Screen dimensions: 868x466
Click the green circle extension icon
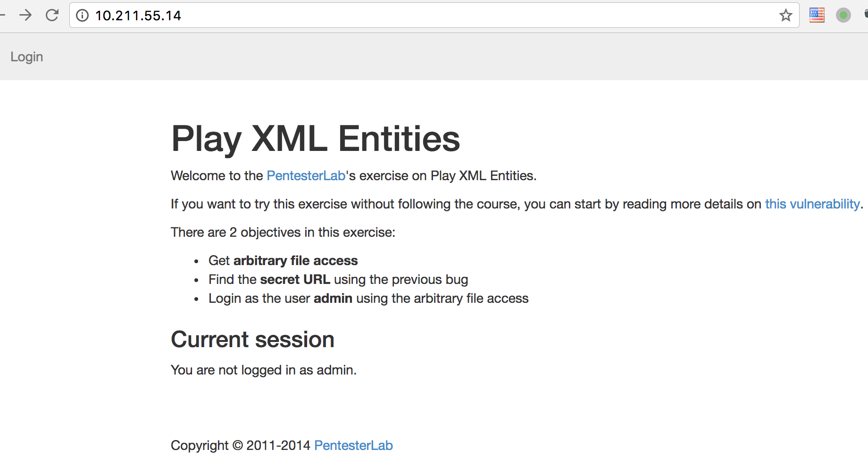point(843,15)
